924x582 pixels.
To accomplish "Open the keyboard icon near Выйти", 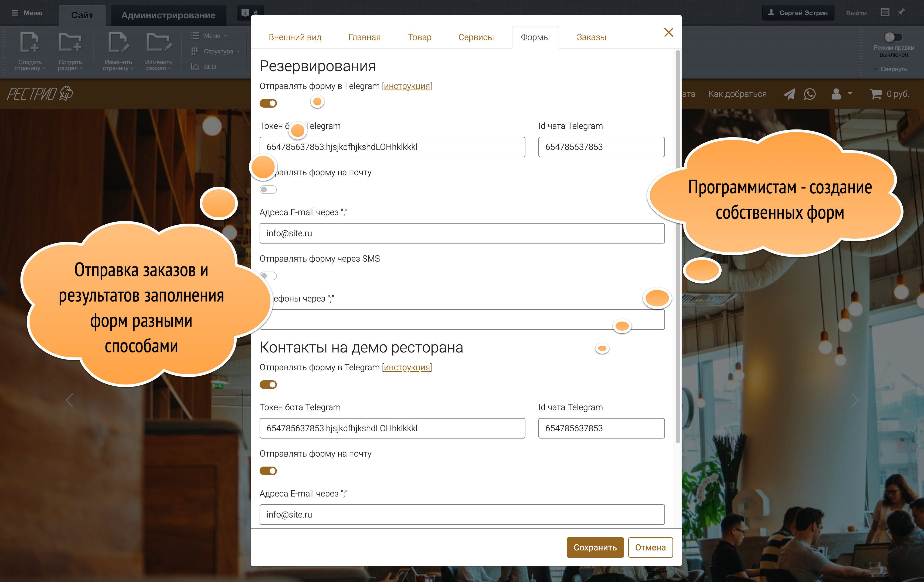I will pyautogui.click(x=885, y=12).
